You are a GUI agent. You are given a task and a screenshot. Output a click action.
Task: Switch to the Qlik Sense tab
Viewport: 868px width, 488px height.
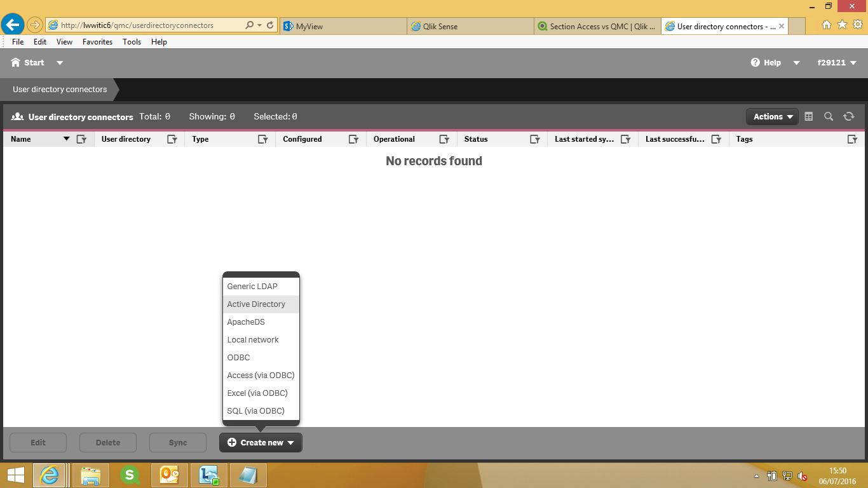[470, 26]
